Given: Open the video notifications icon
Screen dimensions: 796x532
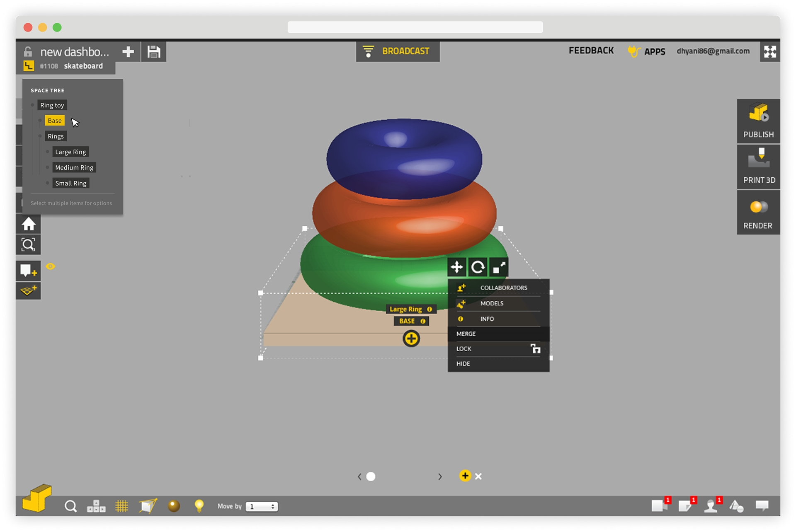Looking at the screenshot, I should tap(660, 505).
